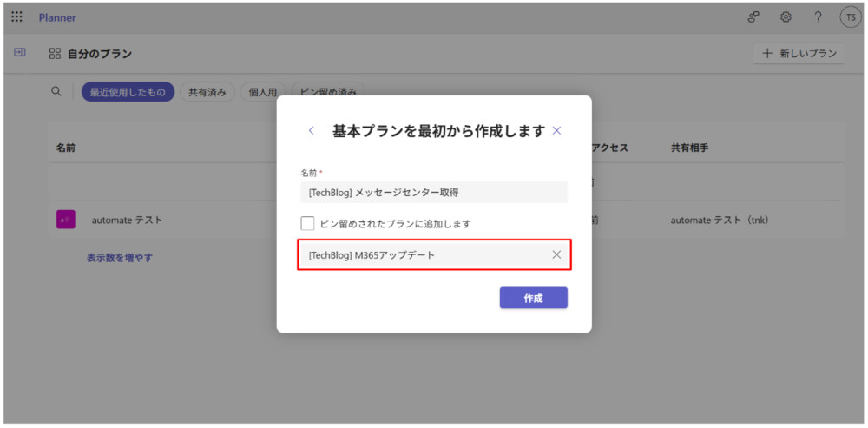
Task: Click the Planner app title
Action: coord(57,17)
